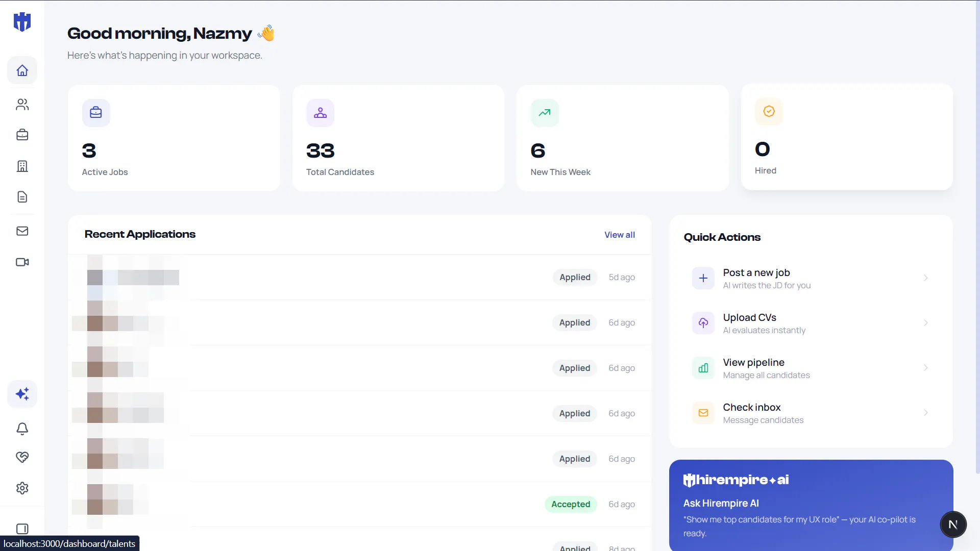Click the briefcase icon on Active Jobs card
The height and width of the screenshot is (551, 980).
[x=96, y=113]
